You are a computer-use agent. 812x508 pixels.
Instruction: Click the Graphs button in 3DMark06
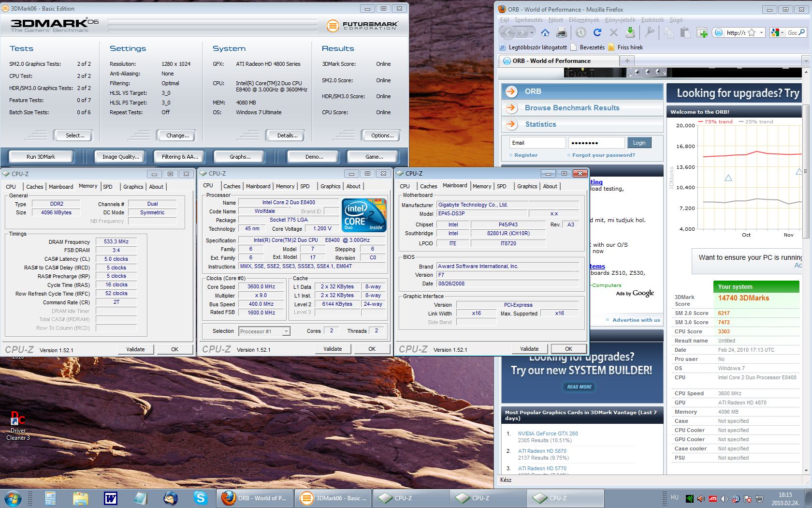(x=240, y=157)
